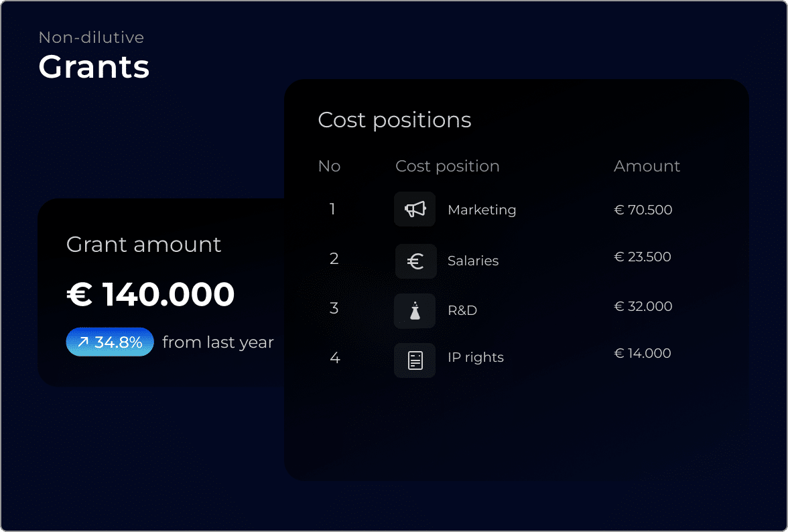Select the 34.8% growth badge
The height and width of the screenshot is (532, 788).
(110, 342)
